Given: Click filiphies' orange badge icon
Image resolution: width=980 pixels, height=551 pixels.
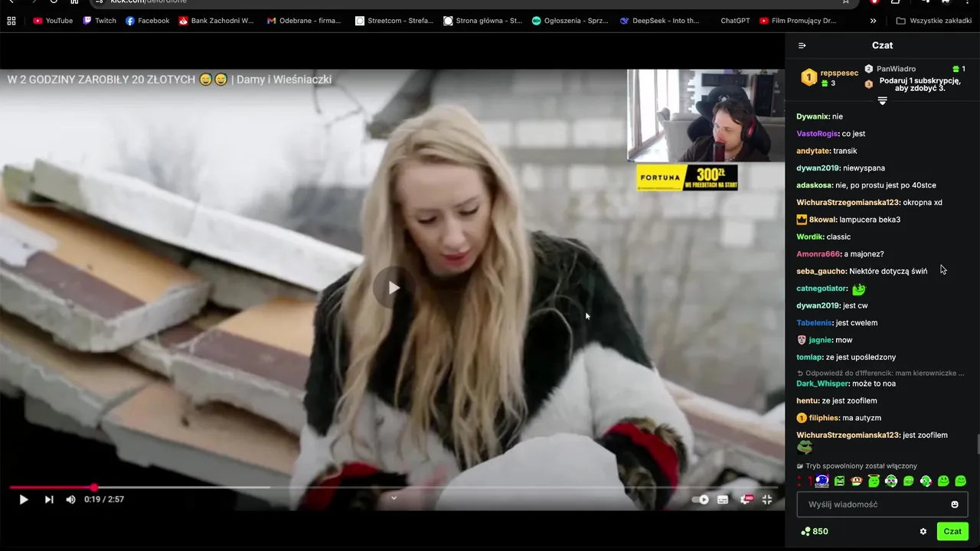Looking at the screenshot, I should 802,418.
